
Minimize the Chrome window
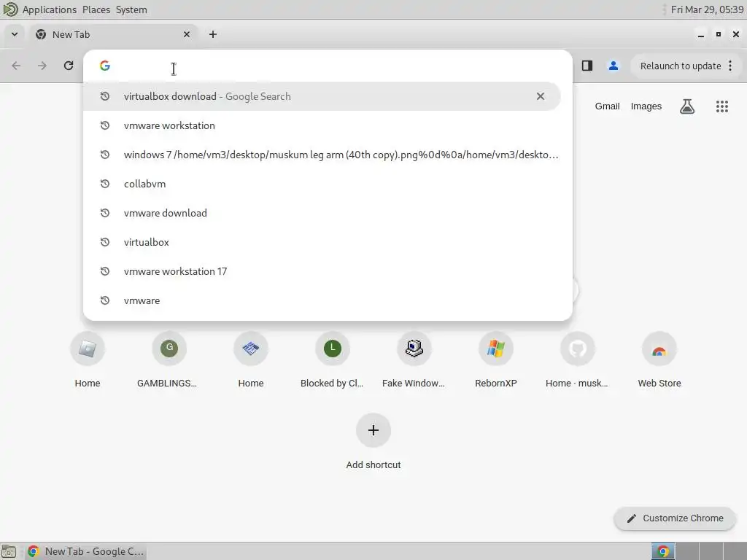(x=701, y=34)
